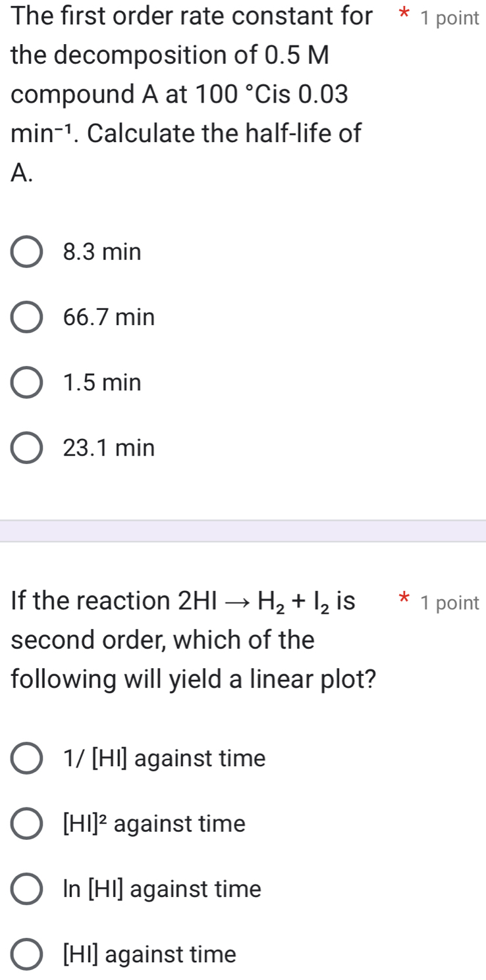Image resolution: width=486 pixels, height=980 pixels.
Task: Select the 8.3 min radio button
Action: tap(27, 253)
